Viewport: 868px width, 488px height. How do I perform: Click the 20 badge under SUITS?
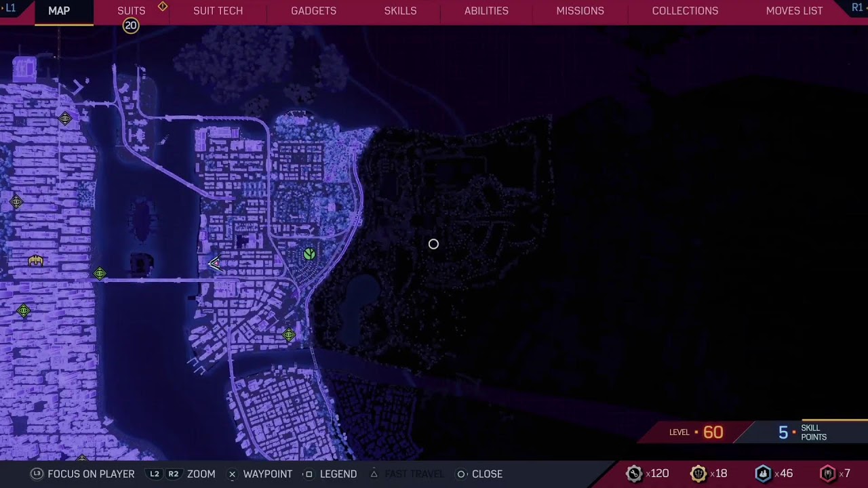click(130, 26)
